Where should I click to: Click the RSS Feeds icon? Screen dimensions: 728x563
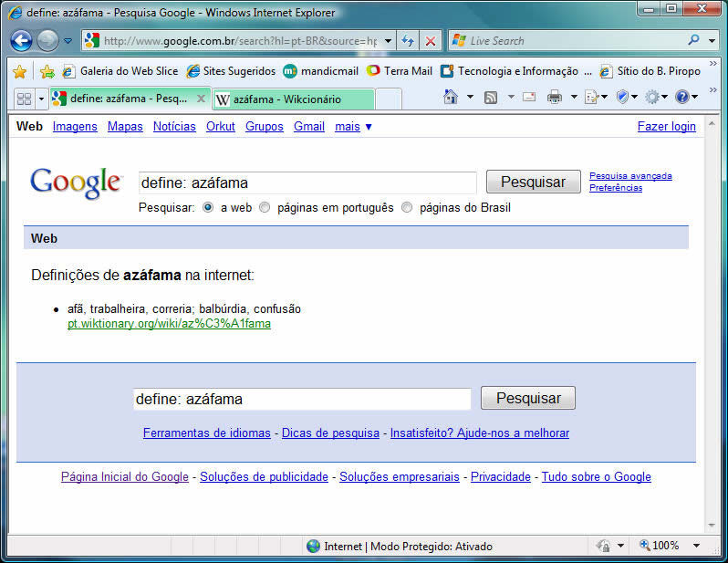coord(491,97)
